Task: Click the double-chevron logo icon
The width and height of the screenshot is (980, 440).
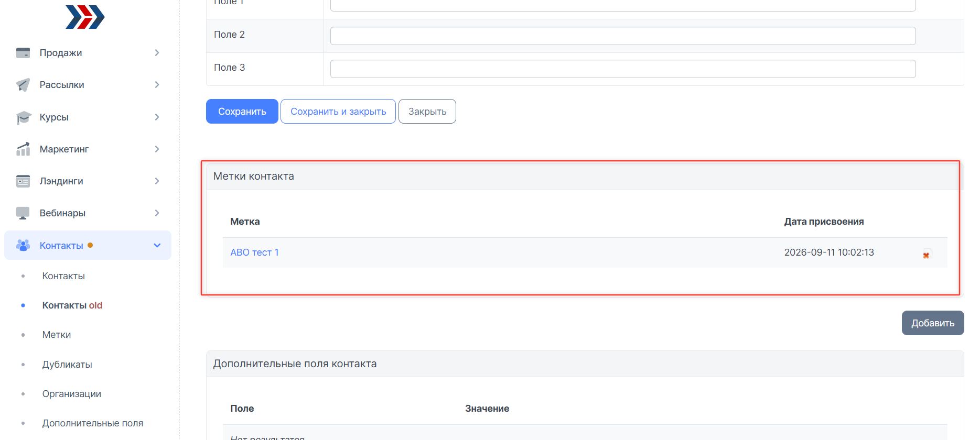Action: (85, 17)
